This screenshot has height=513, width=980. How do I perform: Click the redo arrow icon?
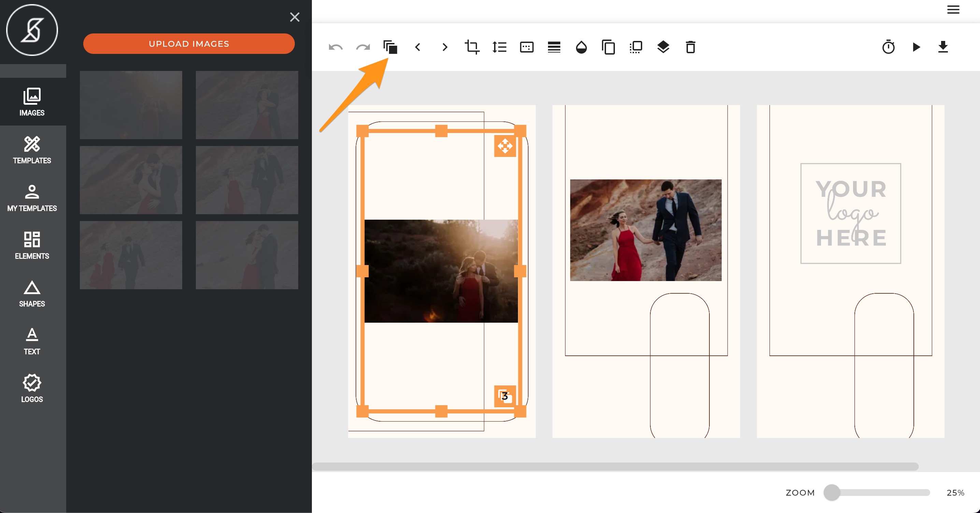[363, 47]
